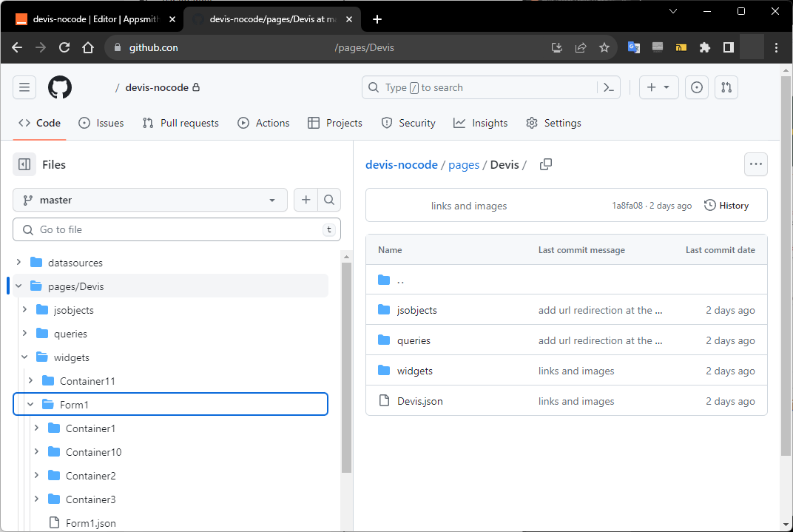
Task: Open the devis-nocode repository name link
Action: tap(157, 87)
